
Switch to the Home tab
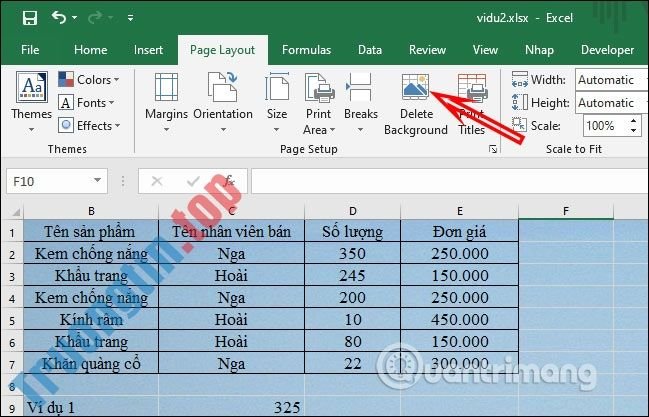point(91,50)
